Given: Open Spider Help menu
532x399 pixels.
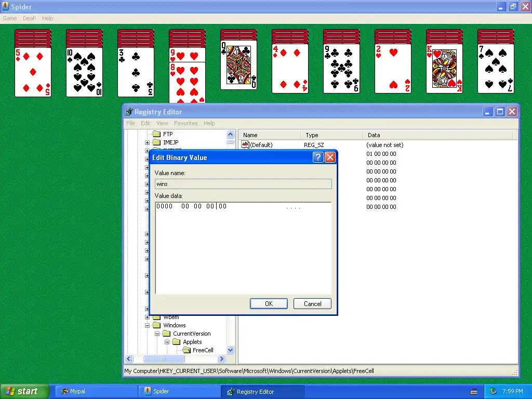Looking at the screenshot, I should point(47,18).
